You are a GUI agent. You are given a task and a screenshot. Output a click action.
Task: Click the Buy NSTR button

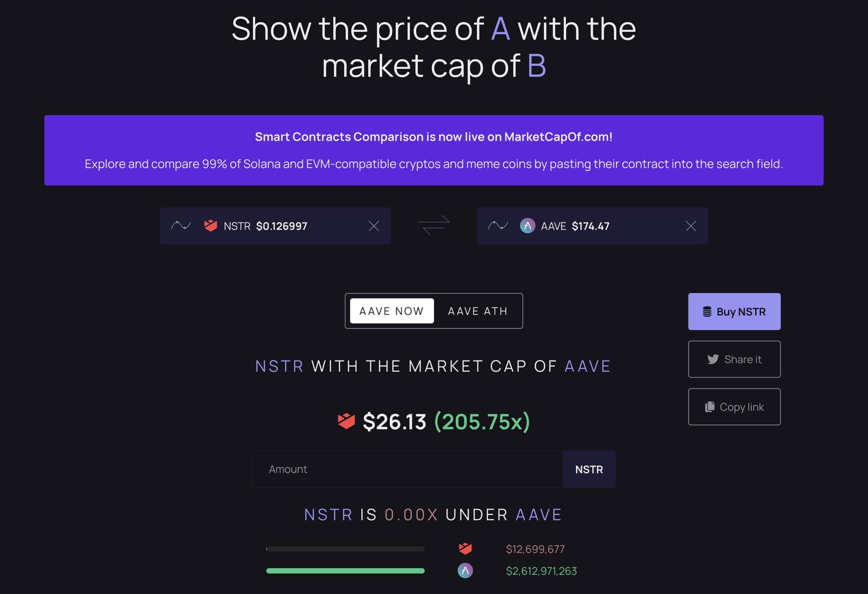pyautogui.click(x=734, y=311)
